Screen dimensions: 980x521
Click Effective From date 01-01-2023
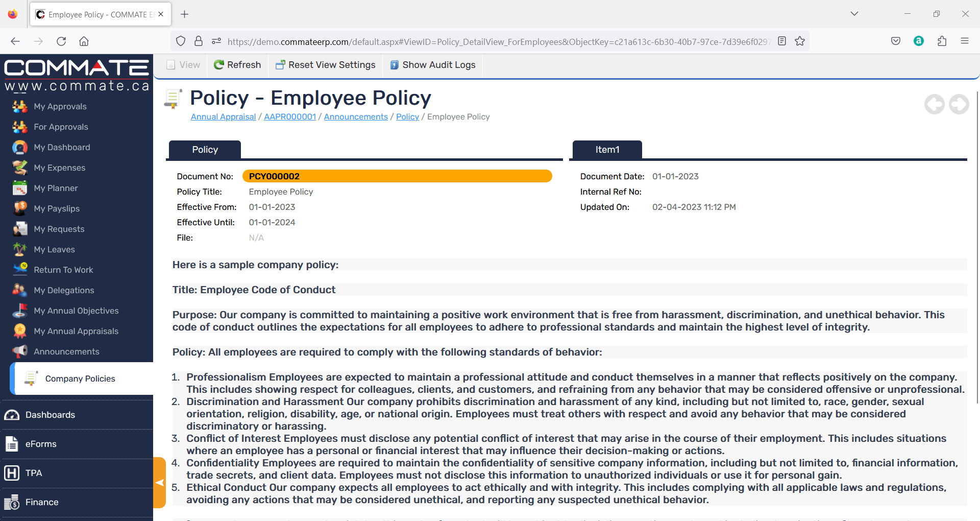click(x=272, y=207)
